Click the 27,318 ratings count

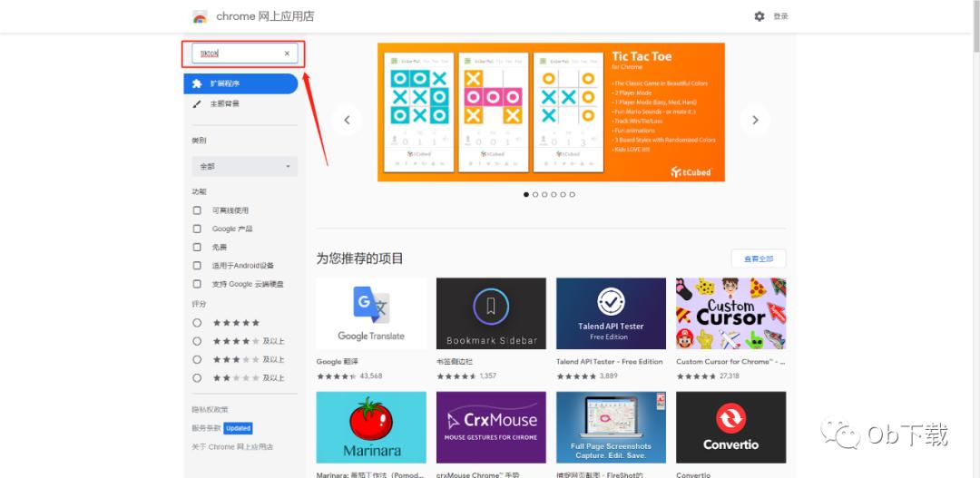click(730, 376)
